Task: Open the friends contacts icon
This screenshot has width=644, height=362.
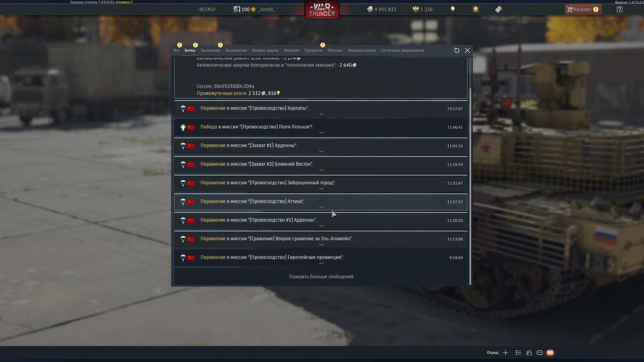Action: 529,352
